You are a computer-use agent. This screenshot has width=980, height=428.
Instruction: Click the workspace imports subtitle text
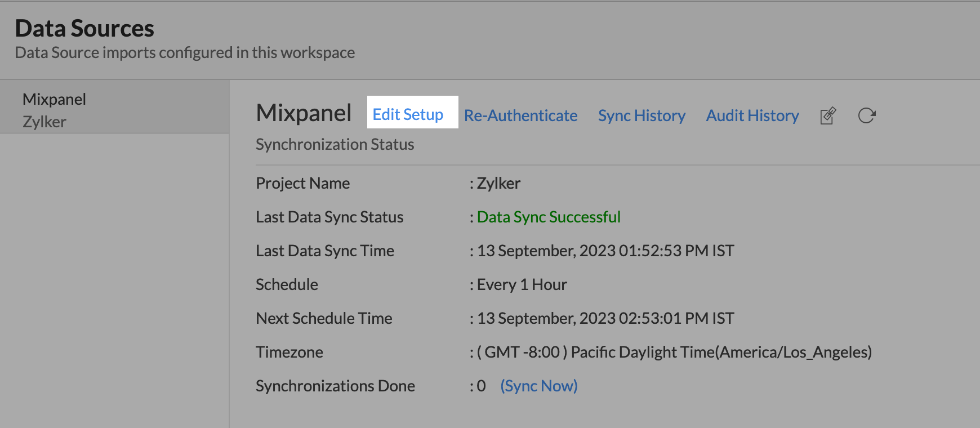[x=185, y=52]
